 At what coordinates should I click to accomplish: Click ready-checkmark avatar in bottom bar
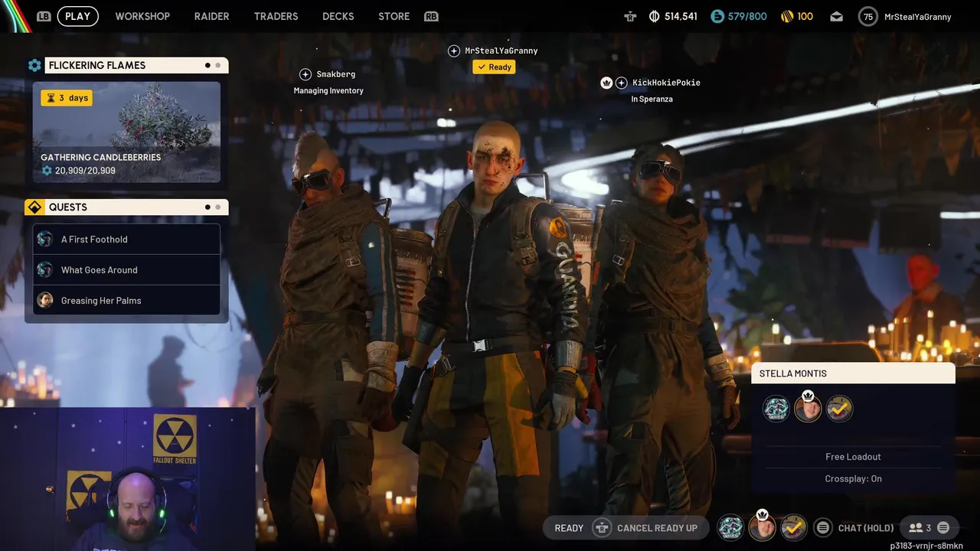point(793,527)
